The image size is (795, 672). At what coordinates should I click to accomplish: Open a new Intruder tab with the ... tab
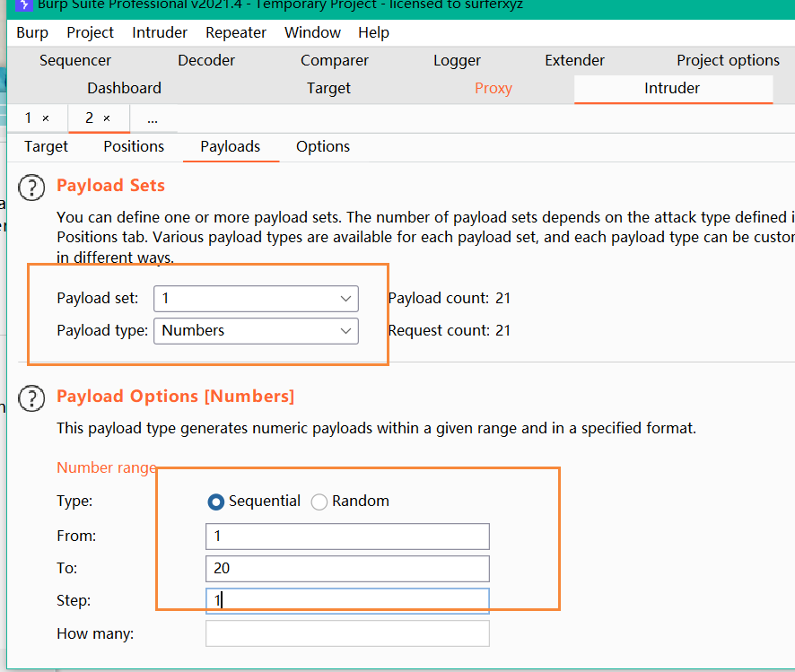tap(153, 119)
